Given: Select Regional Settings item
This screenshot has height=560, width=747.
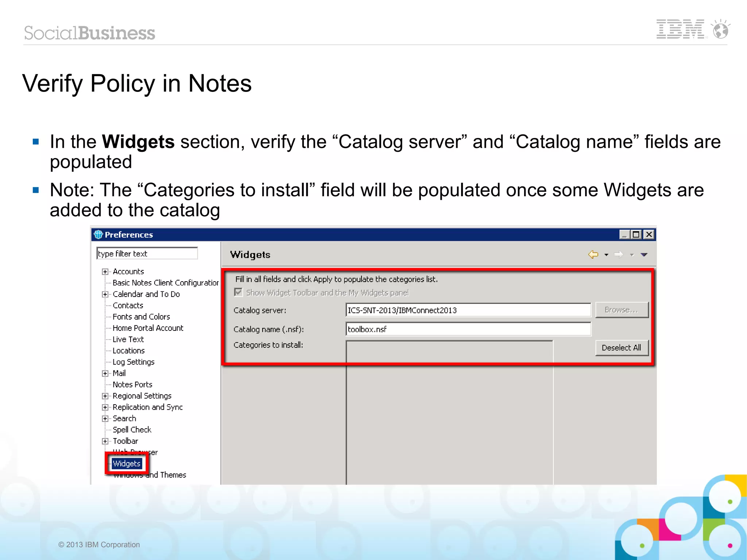Looking at the screenshot, I should coord(142,396).
